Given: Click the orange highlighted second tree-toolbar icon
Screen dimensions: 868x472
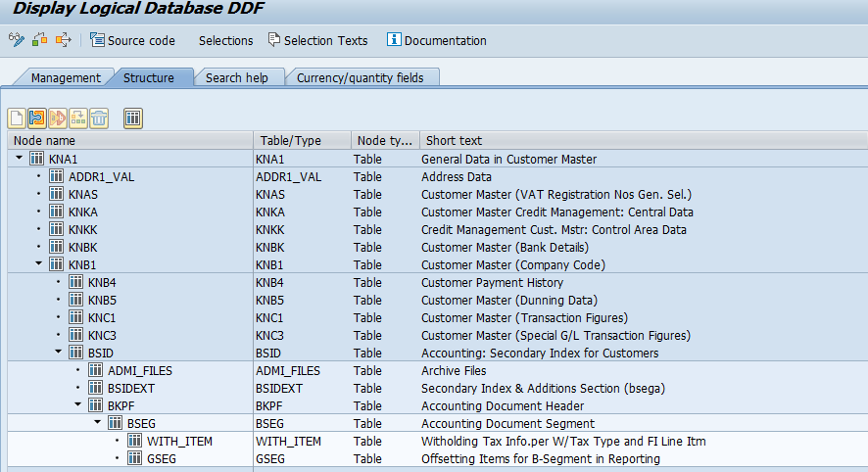Looking at the screenshot, I should 37,118.
